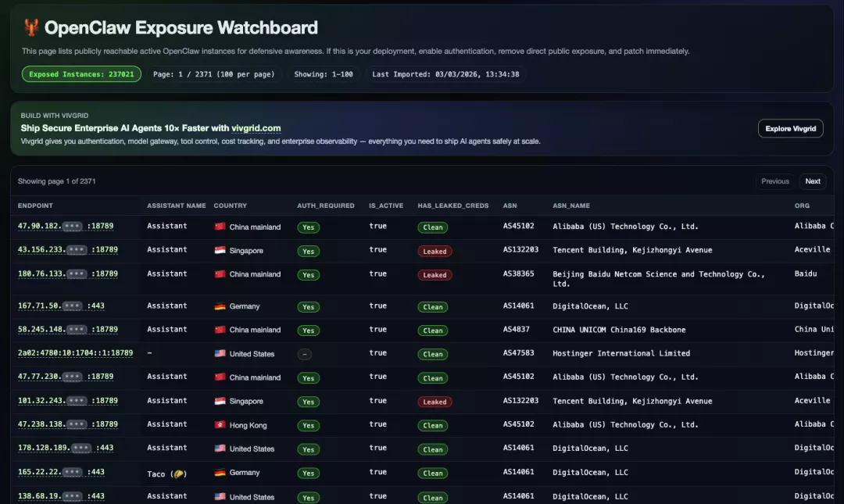The height and width of the screenshot is (504, 844).
Task: Click the lobster logo icon in header
Action: [30, 28]
